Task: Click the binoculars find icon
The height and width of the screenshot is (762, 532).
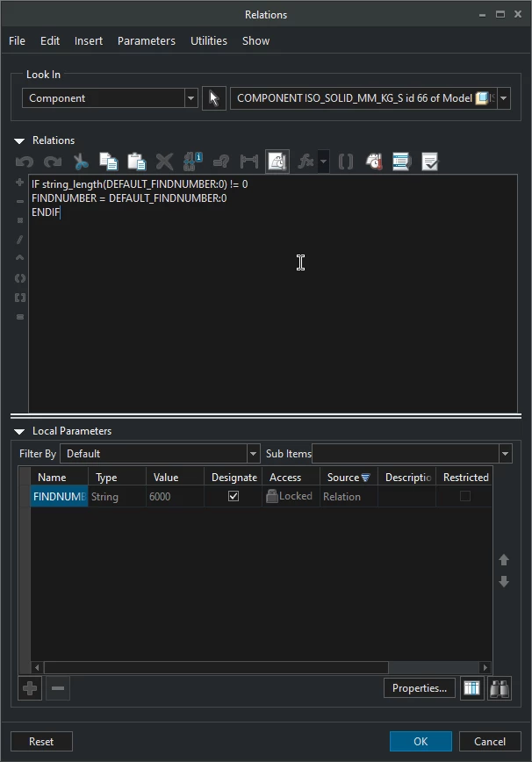Action: click(x=500, y=688)
